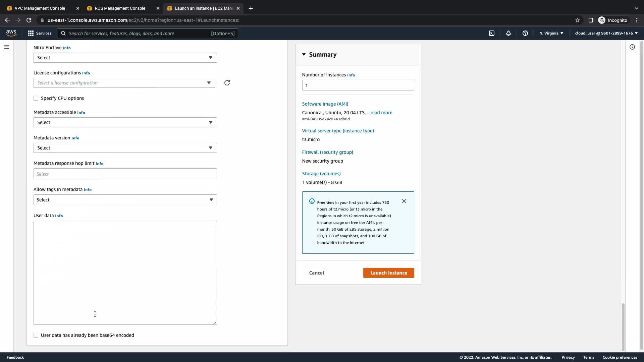The height and width of the screenshot is (362, 644).
Task: Dismiss the Free tier notice
Action: 404,201
